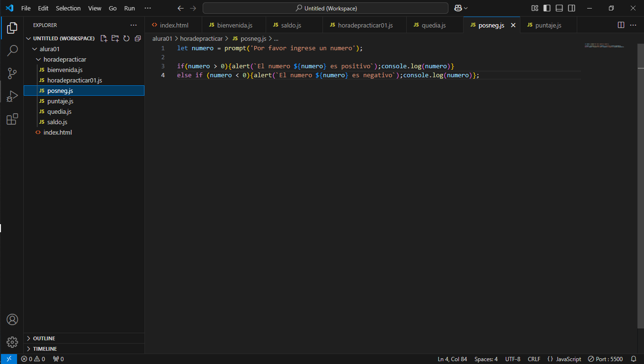Viewport: 644px width, 364px height.
Task: Refresh the Explorer file tree
Action: [126, 38]
